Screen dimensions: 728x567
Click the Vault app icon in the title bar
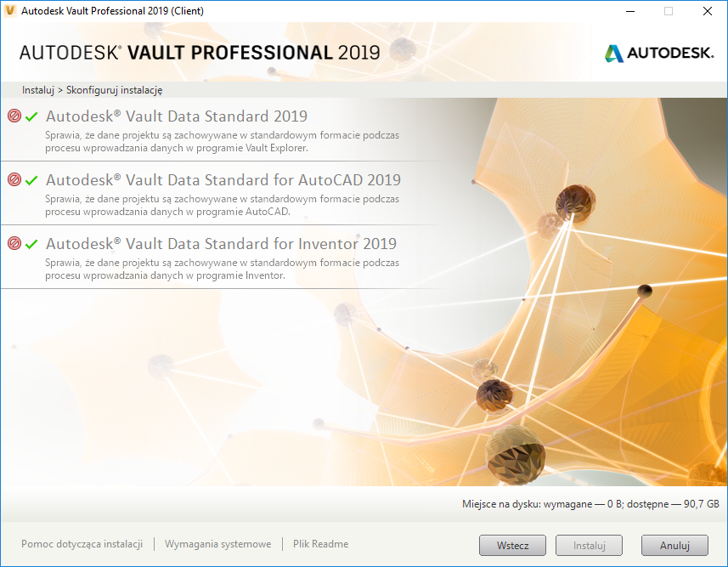(10, 11)
